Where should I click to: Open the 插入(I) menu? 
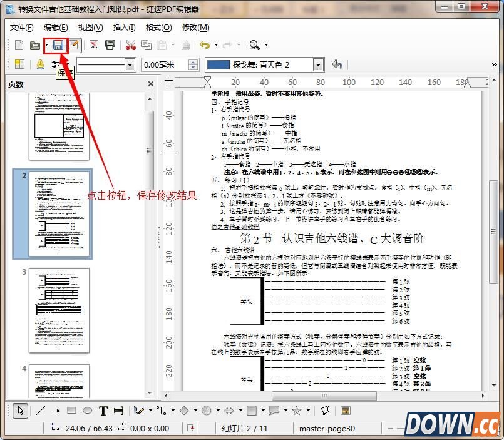click(126, 28)
